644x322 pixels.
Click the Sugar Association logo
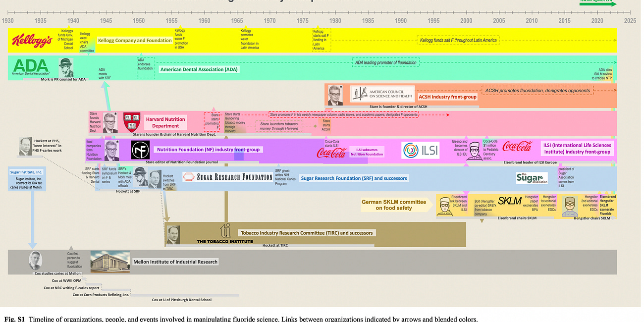coord(531,177)
